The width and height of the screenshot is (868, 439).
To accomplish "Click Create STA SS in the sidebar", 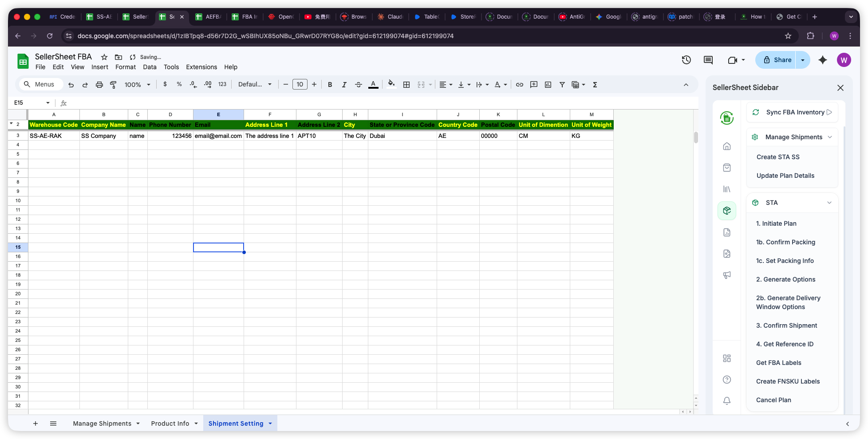I will coord(778,157).
